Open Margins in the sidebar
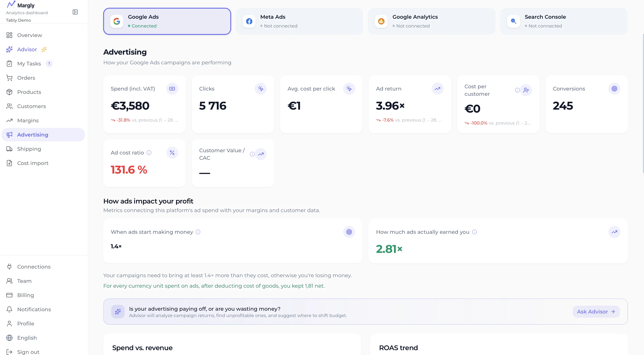The width and height of the screenshot is (644, 355). 43,120
